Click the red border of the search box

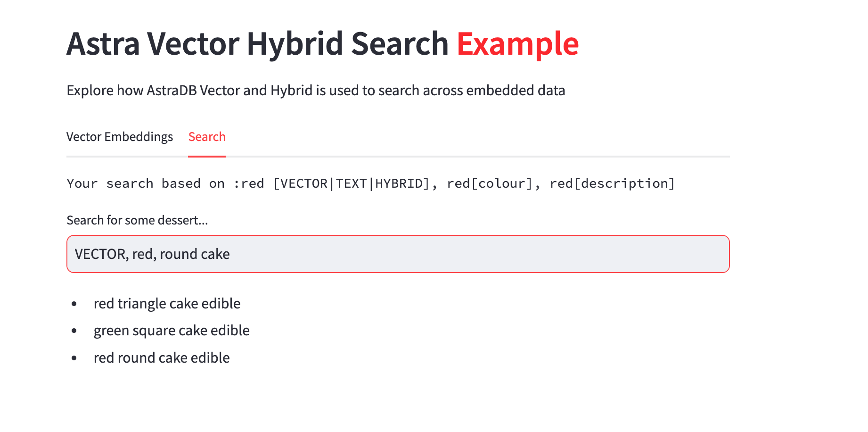click(x=398, y=236)
